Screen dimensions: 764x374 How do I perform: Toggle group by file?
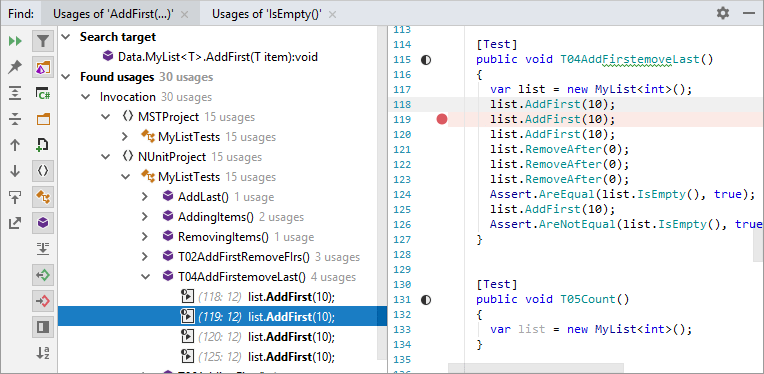[43, 145]
